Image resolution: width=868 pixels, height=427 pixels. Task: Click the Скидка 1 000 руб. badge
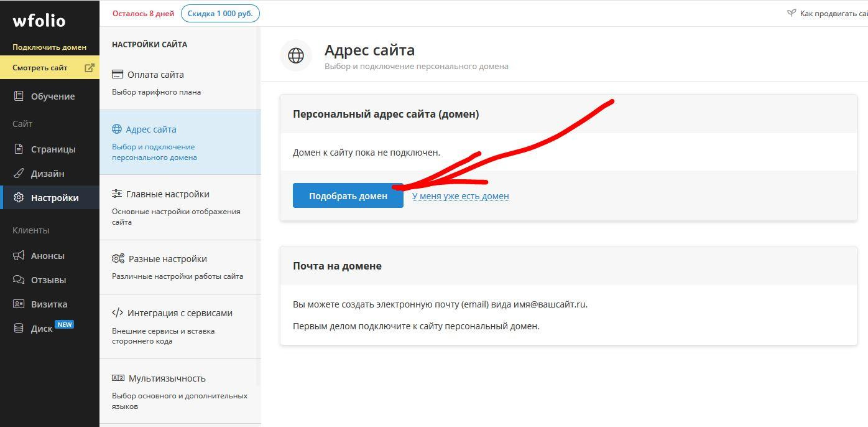220,14
